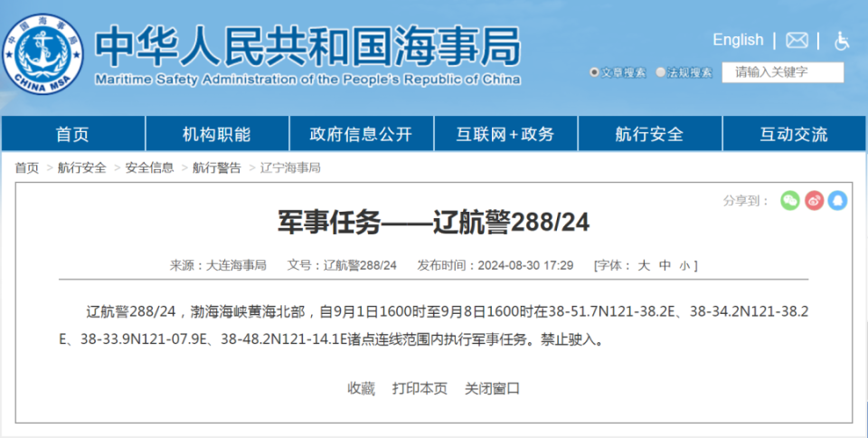Open the 机构职能 navigation tab

(x=217, y=133)
